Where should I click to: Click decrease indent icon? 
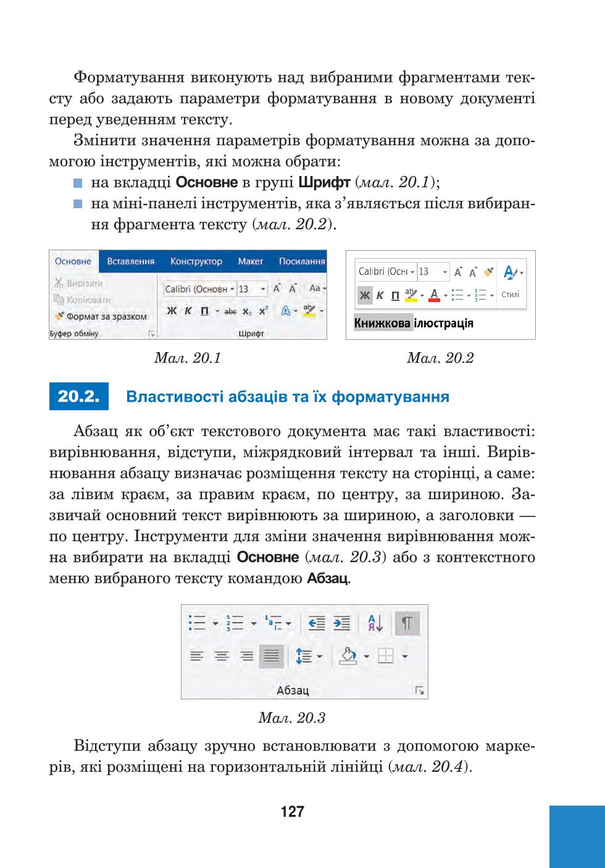click(x=316, y=623)
